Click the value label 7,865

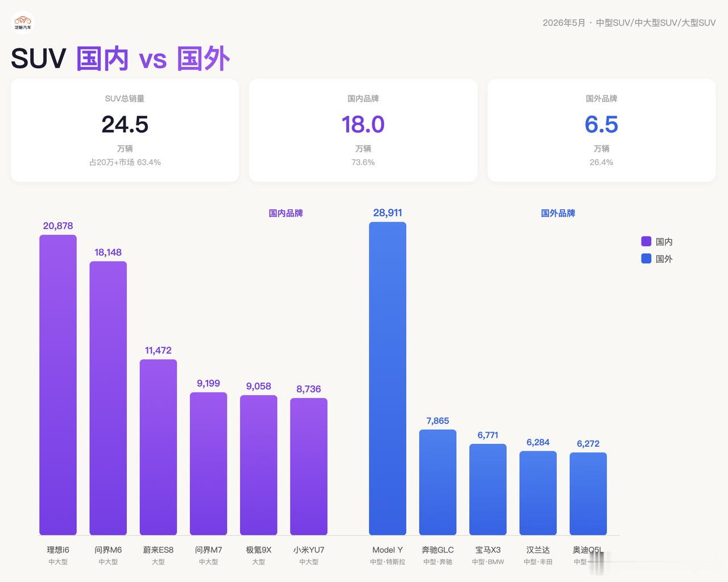[x=438, y=421]
